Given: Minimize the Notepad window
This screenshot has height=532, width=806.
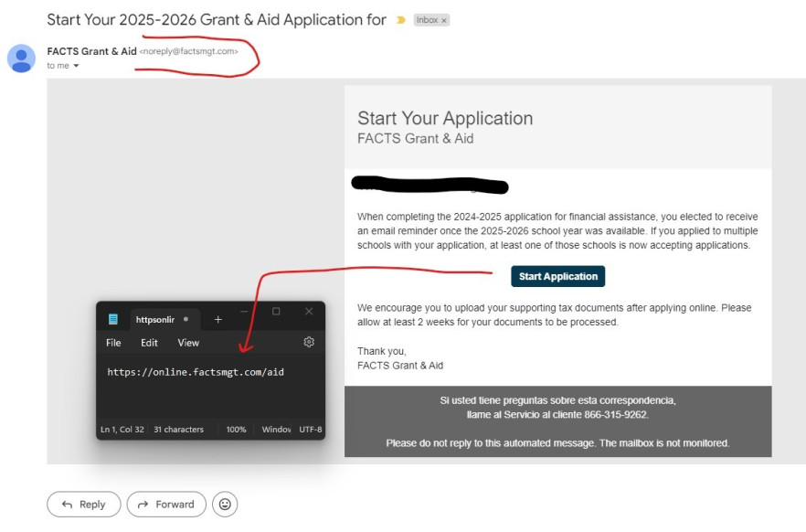Looking at the screenshot, I should (x=244, y=312).
